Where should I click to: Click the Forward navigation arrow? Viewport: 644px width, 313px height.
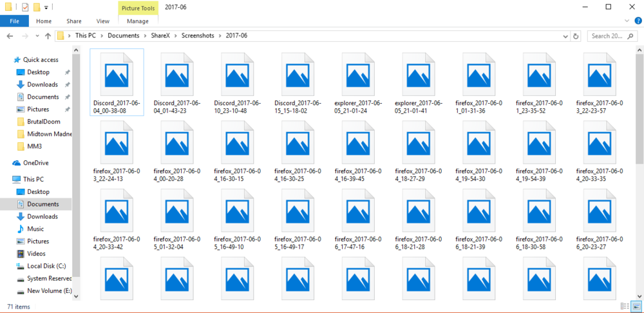[24, 36]
